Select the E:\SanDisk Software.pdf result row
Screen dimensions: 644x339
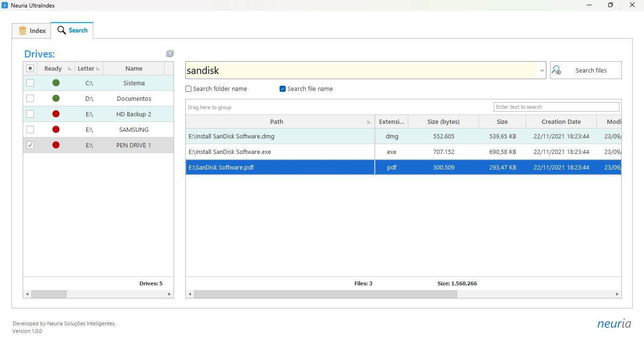tap(280, 167)
